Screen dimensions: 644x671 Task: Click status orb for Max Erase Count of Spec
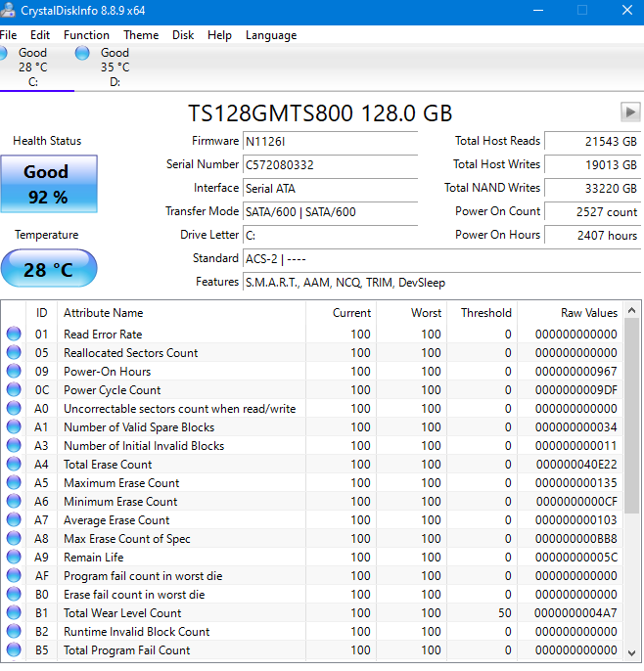(14, 538)
